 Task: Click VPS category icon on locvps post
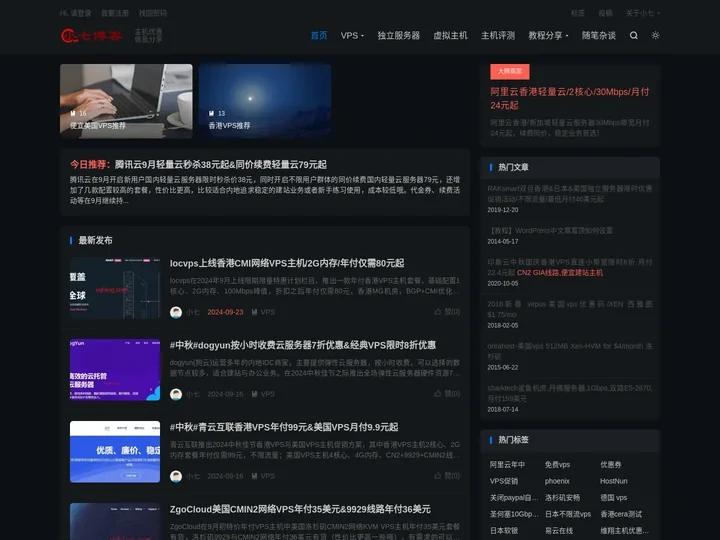[x=254, y=312]
